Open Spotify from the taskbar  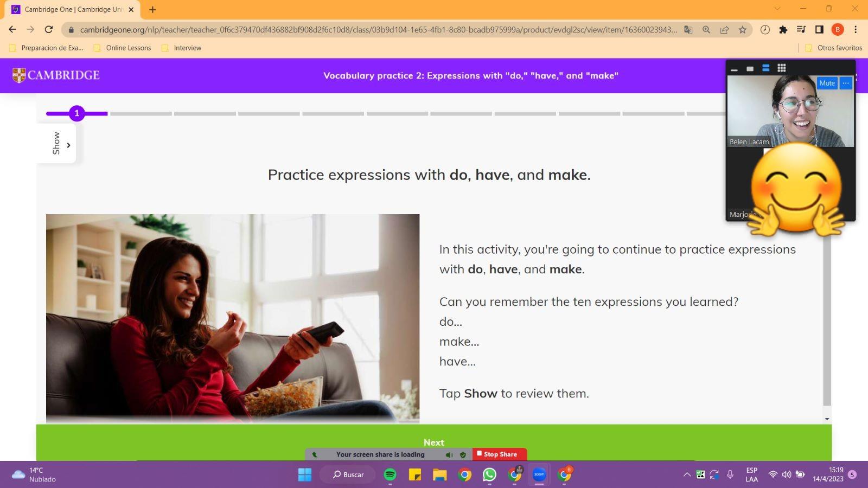(x=390, y=475)
